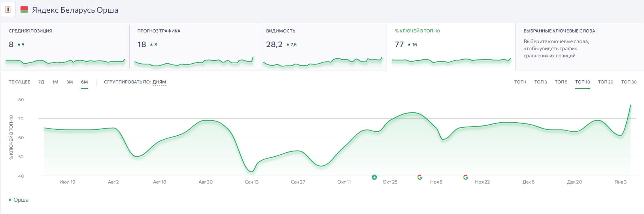This screenshot has height=214, width=644.
Task: Click the Google update marker near Ноя 8
Action: (420, 177)
